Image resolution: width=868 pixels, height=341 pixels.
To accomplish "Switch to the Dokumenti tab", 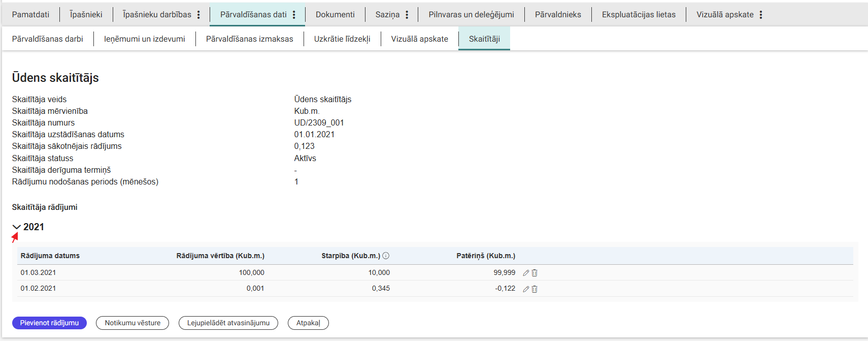I will click(x=335, y=15).
